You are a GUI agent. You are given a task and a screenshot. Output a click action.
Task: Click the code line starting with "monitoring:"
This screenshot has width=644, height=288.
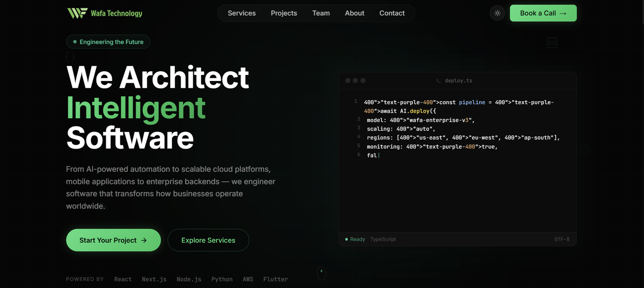pyautogui.click(x=432, y=146)
